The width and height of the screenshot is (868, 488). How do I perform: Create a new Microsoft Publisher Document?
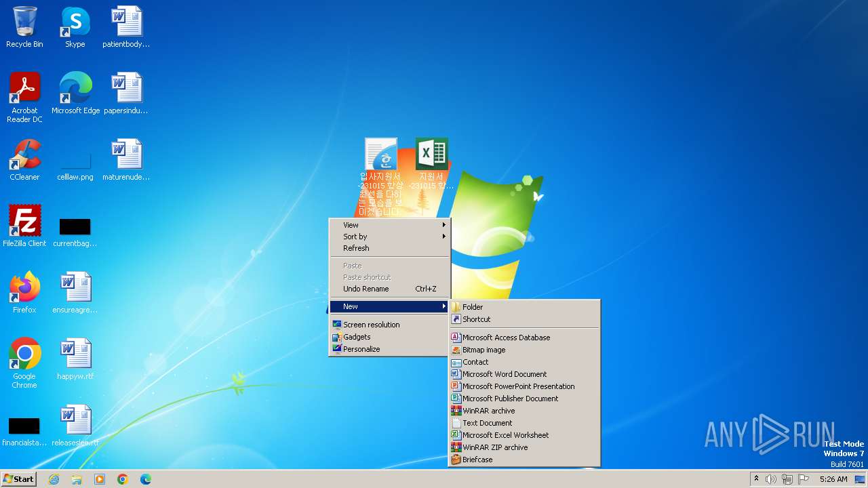click(524, 399)
